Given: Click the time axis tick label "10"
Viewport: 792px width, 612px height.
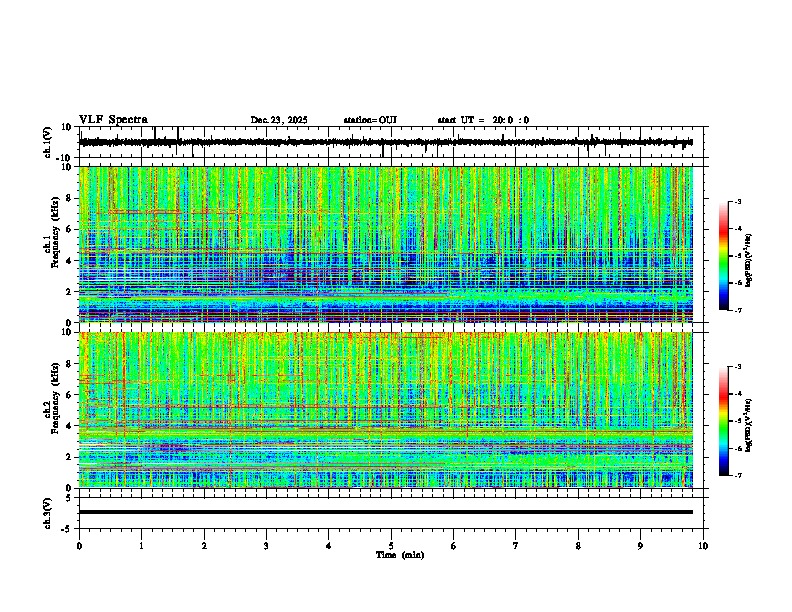Looking at the screenshot, I should coord(703,546).
